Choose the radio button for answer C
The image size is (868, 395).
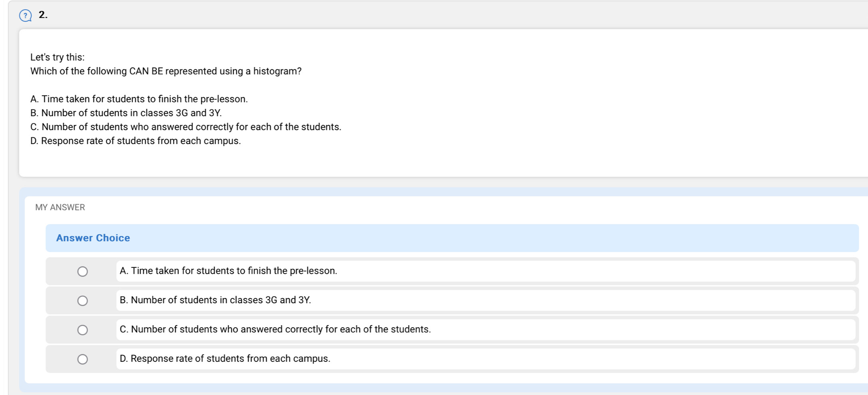click(83, 330)
